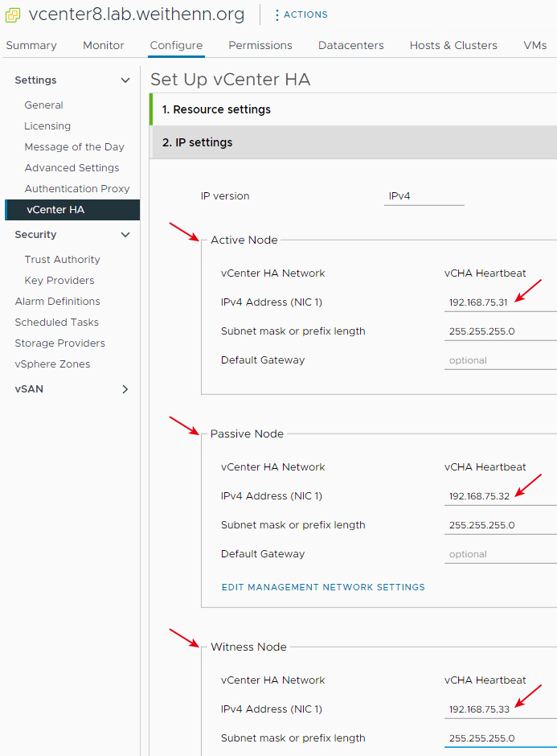Image resolution: width=557 pixels, height=756 pixels.
Task: Expand step 1 Resource settings
Action: coord(354,109)
